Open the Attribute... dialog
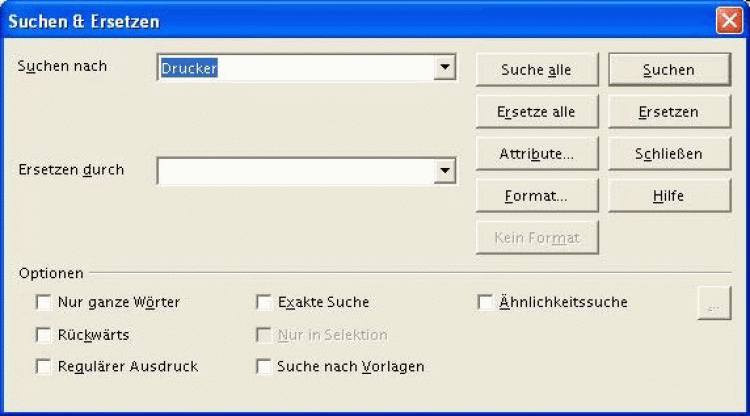Viewport: 750px width, 416px height. (x=536, y=154)
